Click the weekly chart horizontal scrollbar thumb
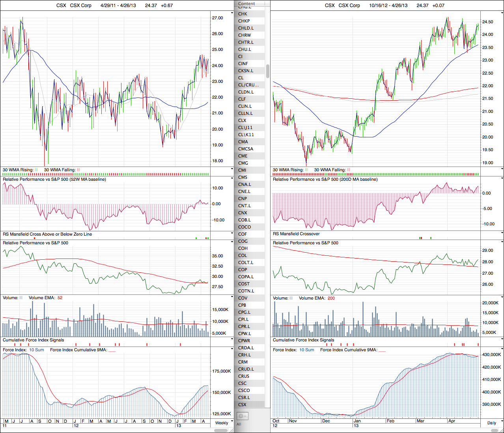This screenshot has height=433, width=504. (222, 430)
